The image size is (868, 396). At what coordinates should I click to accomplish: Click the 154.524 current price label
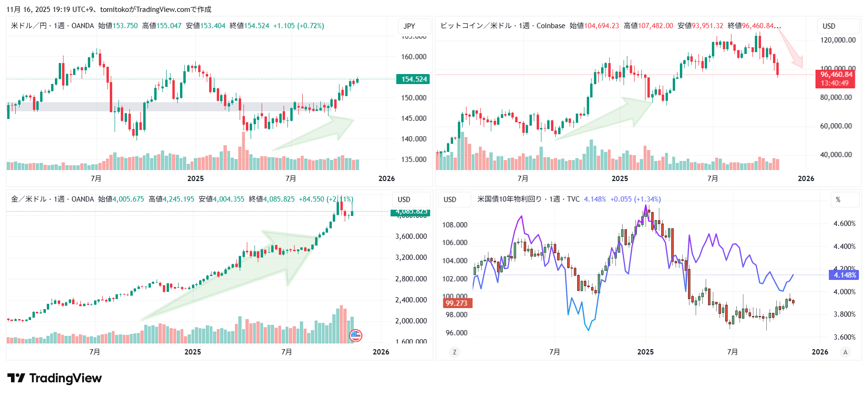(x=413, y=79)
